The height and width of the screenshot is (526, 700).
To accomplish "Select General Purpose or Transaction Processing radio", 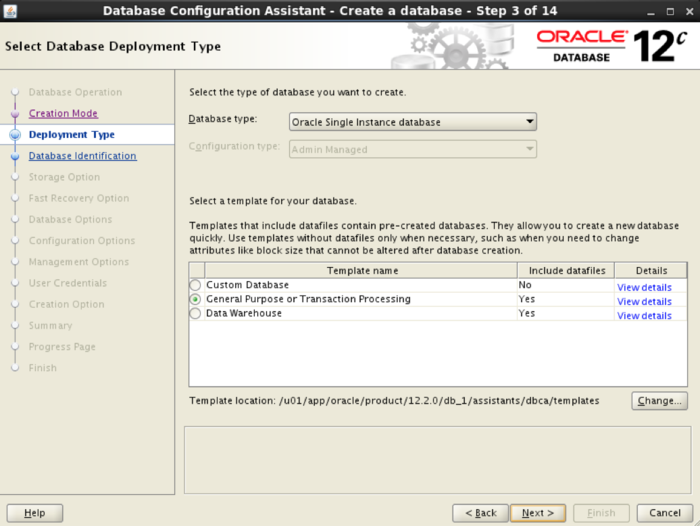I will coord(195,299).
